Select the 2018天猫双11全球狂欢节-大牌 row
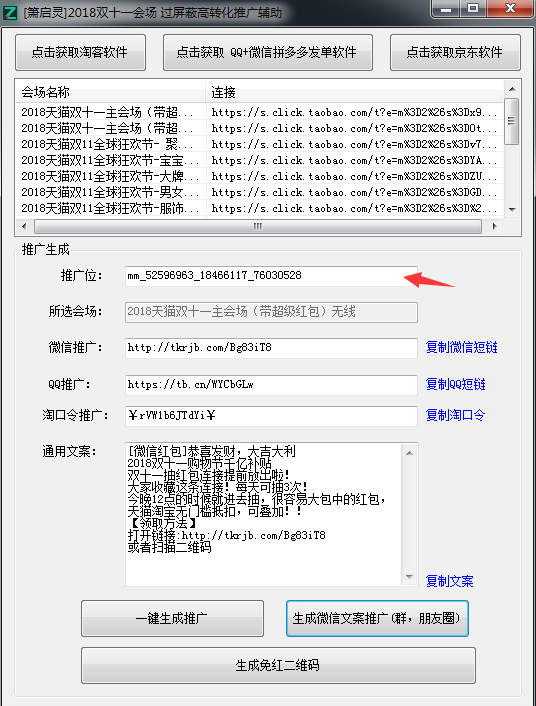This screenshot has height=706, width=536. (x=259, y=176)
